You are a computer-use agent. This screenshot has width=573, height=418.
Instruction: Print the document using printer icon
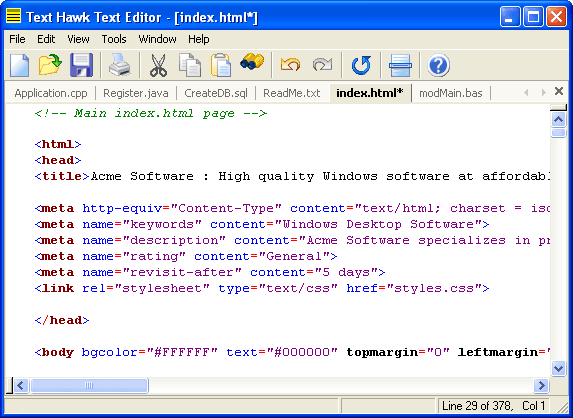(120, 65)
